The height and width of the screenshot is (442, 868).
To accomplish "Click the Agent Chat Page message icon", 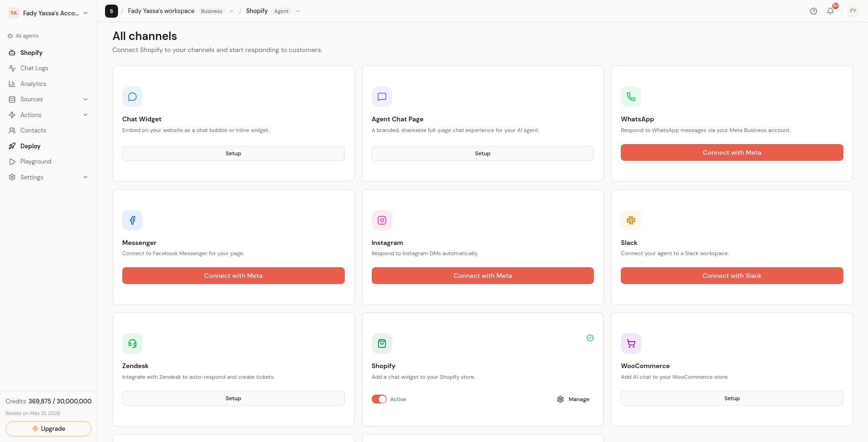I will (382, 97).
